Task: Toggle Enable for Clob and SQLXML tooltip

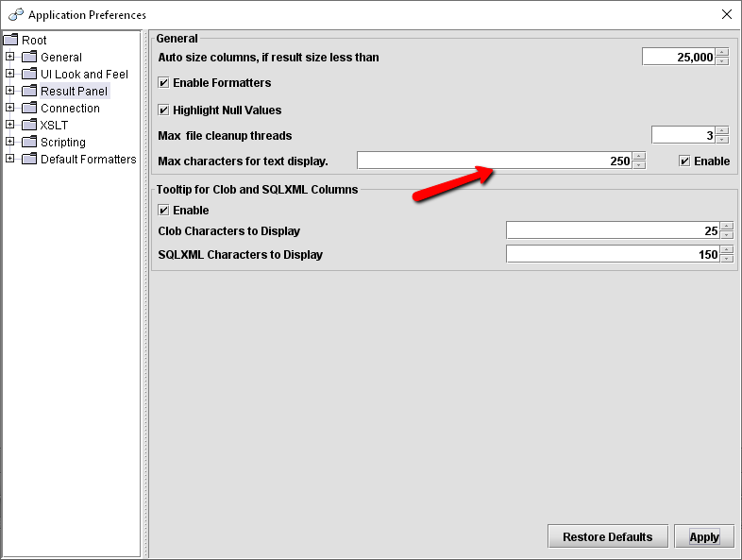Action: 163,211
